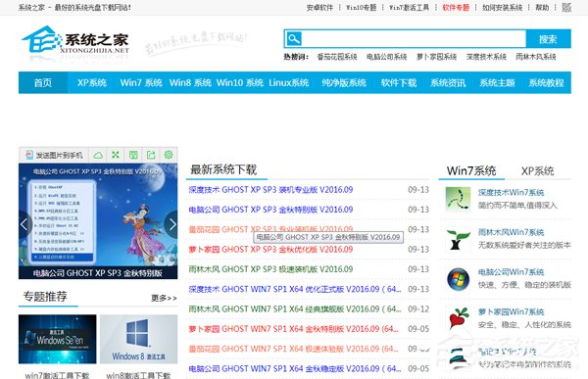
Task: Click hot search term 电脑公司系统
Action: pos(387,57)
